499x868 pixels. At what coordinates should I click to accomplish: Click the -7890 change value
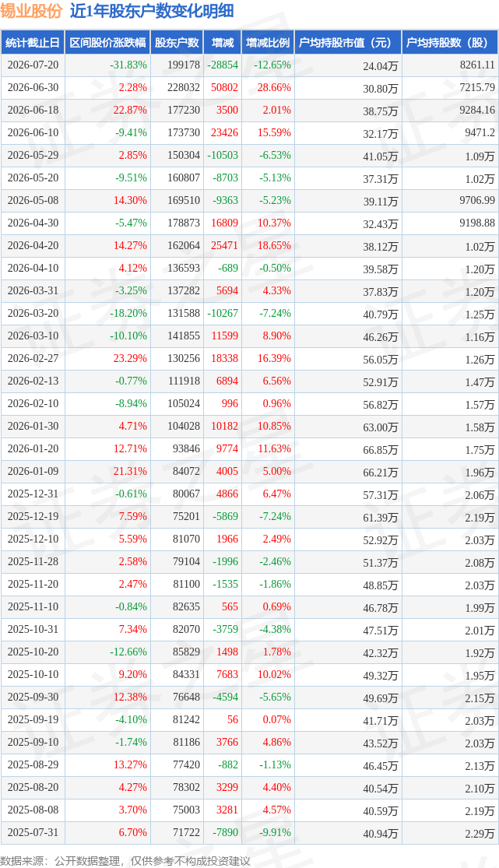point(223,832)
